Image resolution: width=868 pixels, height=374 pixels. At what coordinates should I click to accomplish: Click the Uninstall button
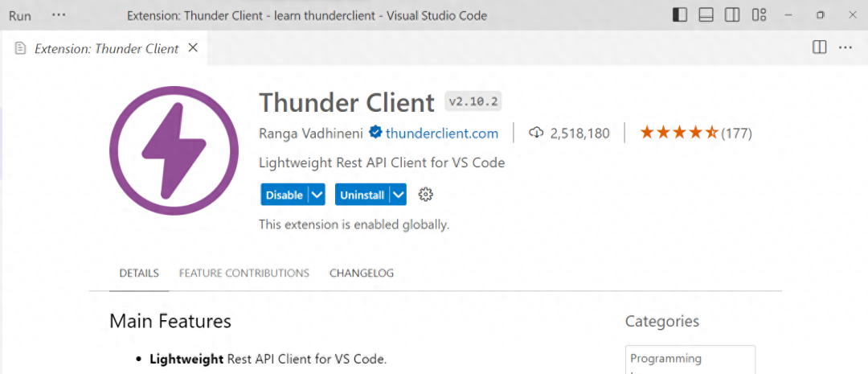point(362,195)
